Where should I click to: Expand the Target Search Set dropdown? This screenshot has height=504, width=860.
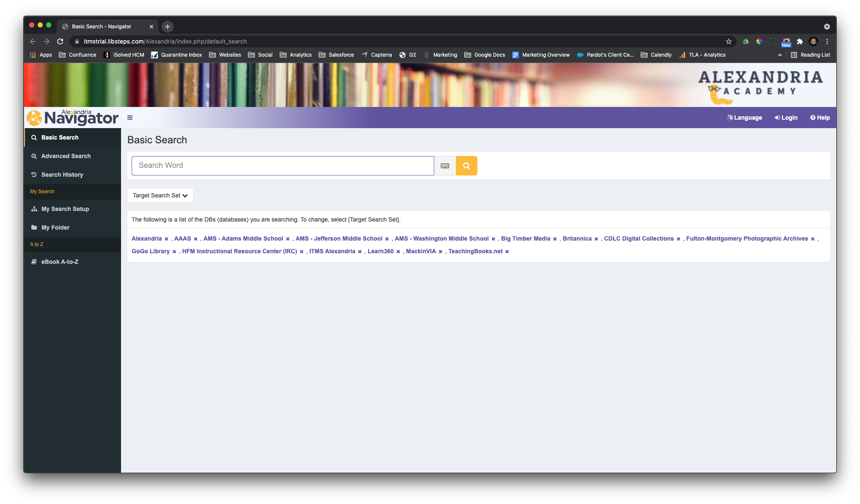pyautogui.click(x=160, y=195)
